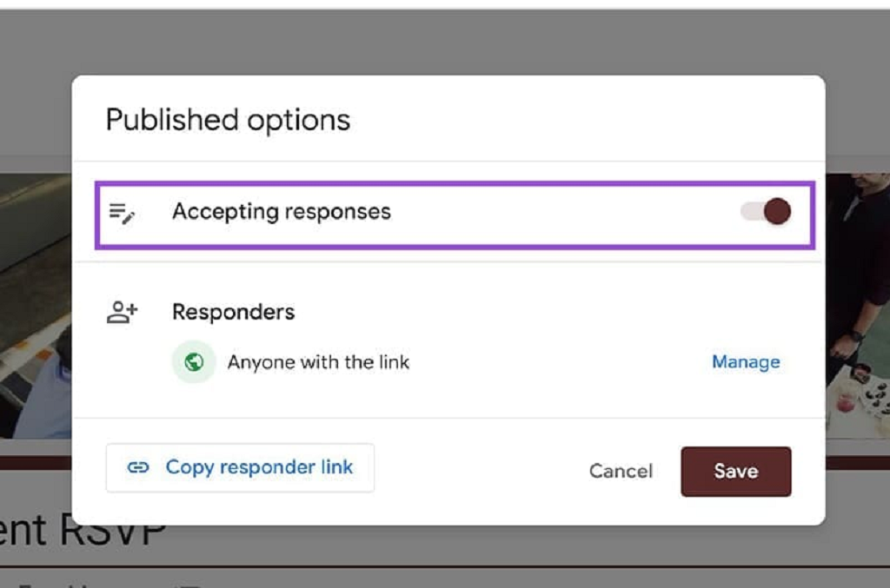Click the Anyone with the link text
890x588 pixels.
(x=318, y=362)
